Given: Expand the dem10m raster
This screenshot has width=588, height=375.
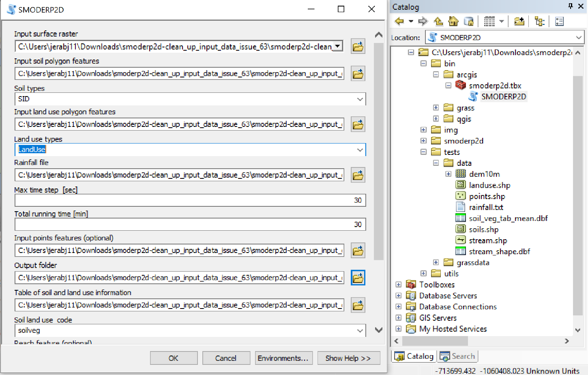Looking at the screenshot, I should point(449,174).
